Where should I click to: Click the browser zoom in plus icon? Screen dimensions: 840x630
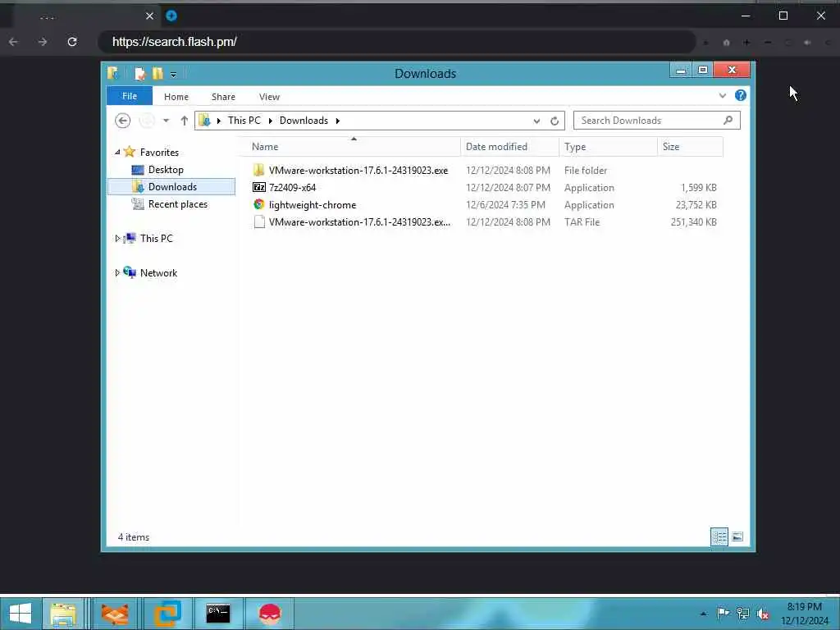746,43
